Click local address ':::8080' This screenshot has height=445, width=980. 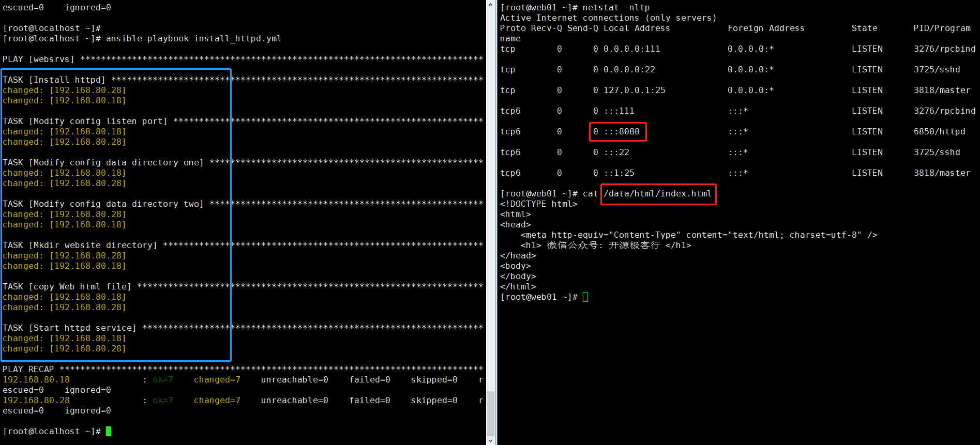click(x=622, y=132)
